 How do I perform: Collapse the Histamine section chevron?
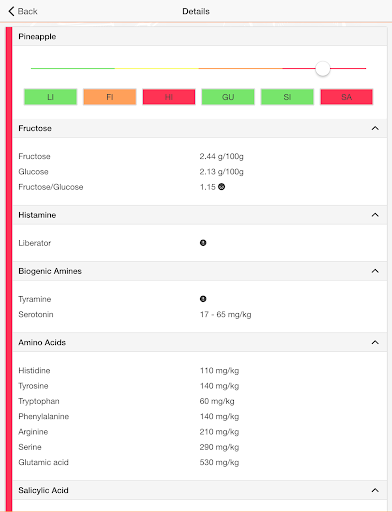375,215
